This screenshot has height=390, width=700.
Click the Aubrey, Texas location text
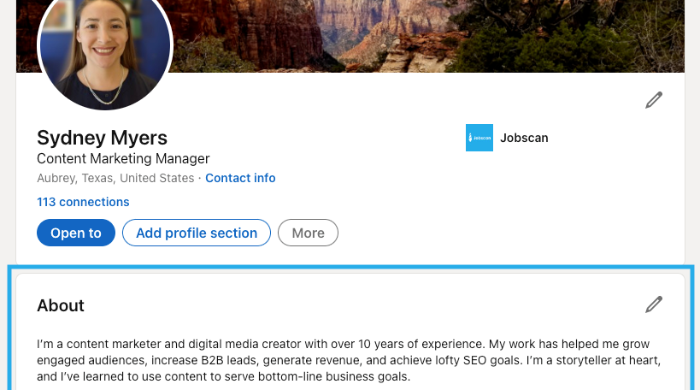click(116, 178)
